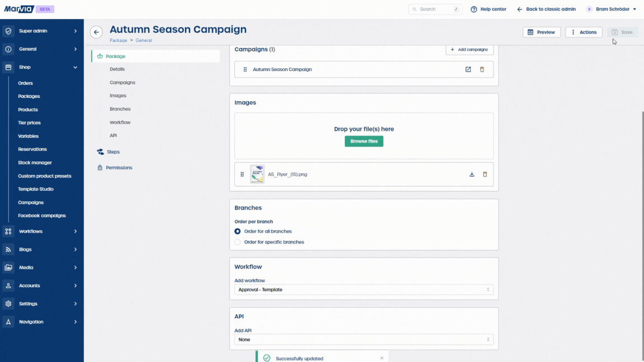Delete the A5_Flyer_(15).png image
This screenshot has height=362, width=644.
click(485, 174)
